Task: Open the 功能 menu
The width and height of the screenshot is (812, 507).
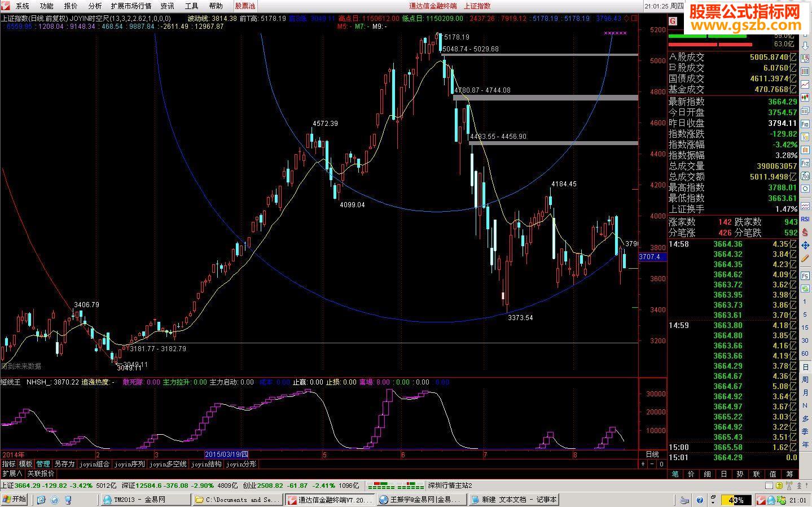Action: [47, 6]
